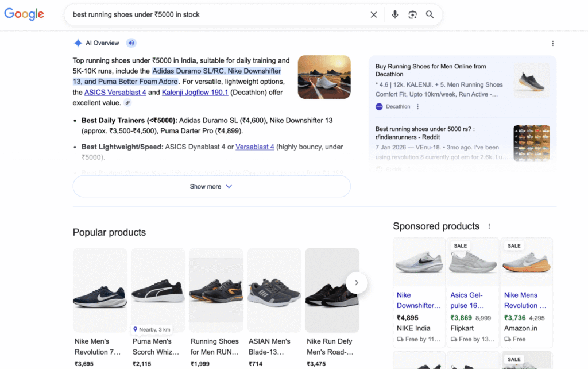
Task: Open Decathlon Buy Running Shoes result
Action: point(431,70)
